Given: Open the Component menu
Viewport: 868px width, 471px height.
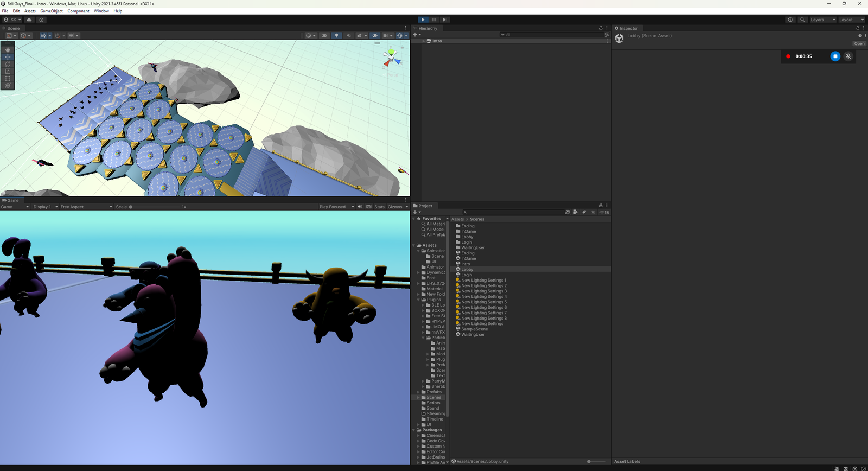Looking at the screenshot, I should pos(78,11).
